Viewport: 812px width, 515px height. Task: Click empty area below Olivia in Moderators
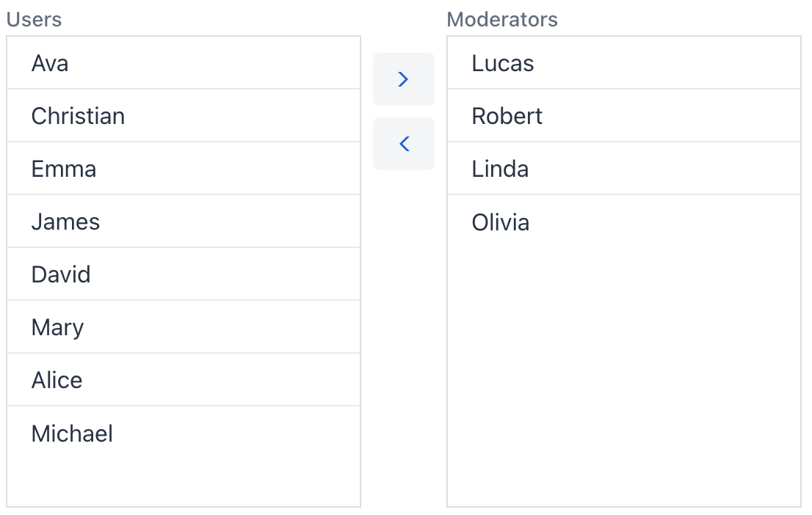click(623, 367)
